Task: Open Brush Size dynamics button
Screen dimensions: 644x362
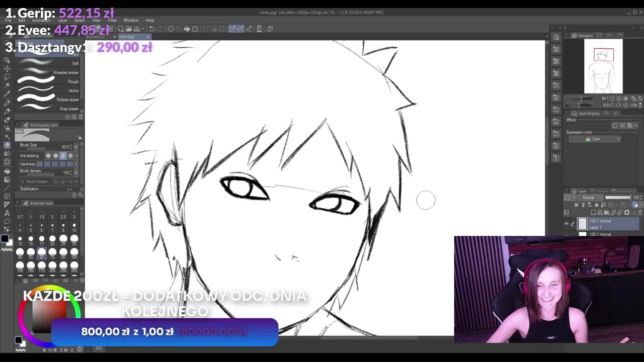Action: point(77,147)
